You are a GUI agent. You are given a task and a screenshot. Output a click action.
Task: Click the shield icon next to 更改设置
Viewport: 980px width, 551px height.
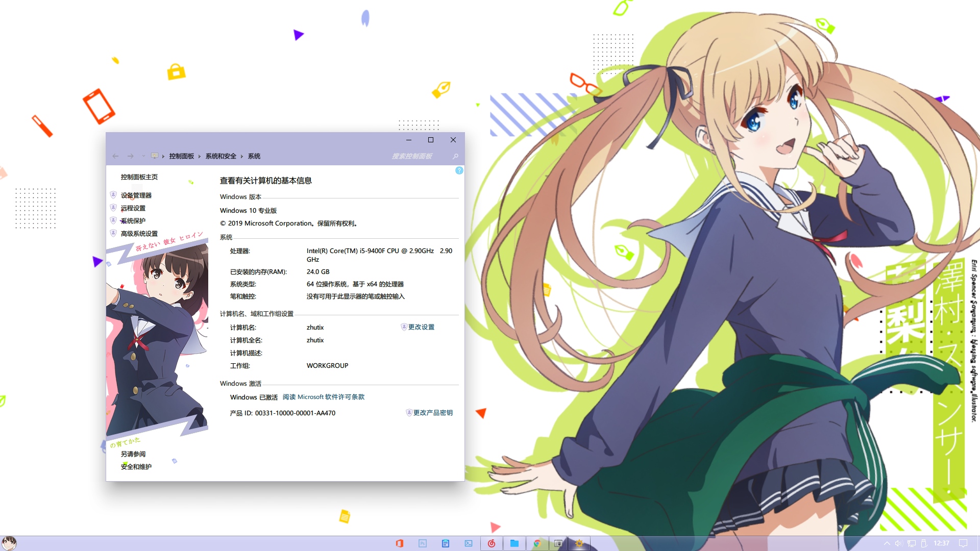click(x=404, y=327)
